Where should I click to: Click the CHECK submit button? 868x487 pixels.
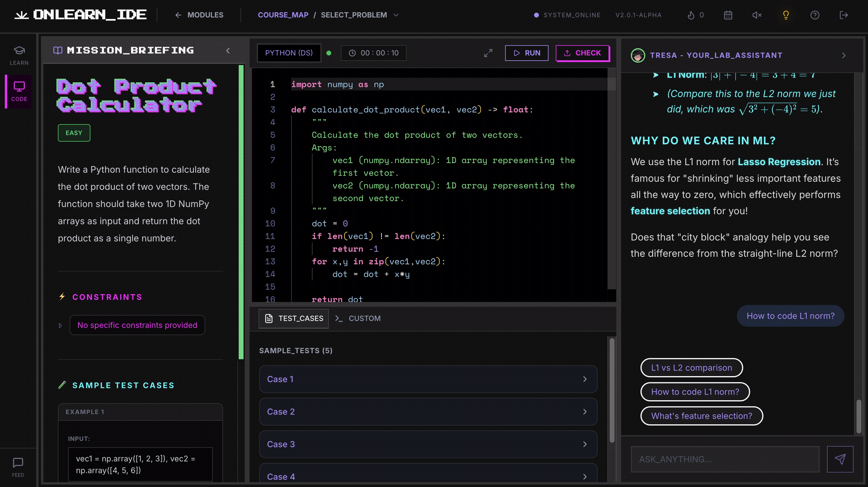point(582,53)
